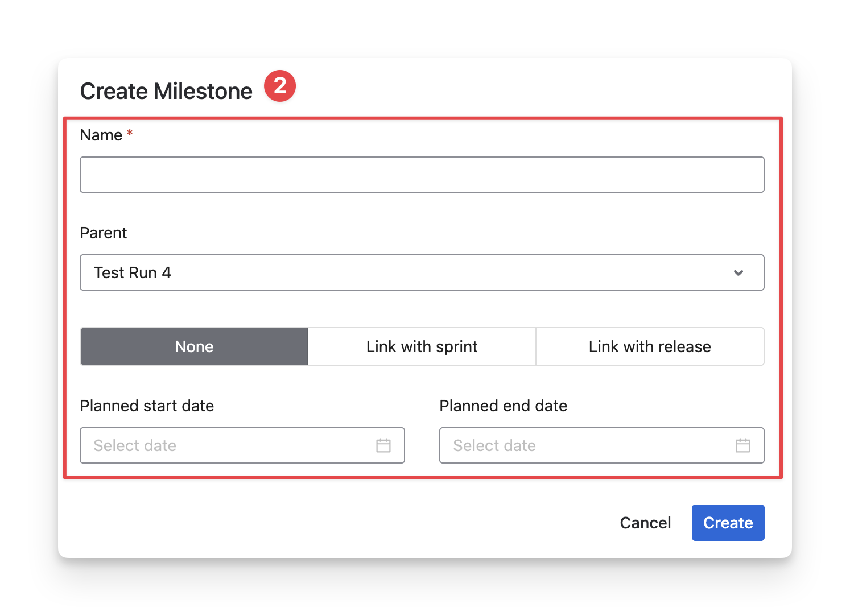
Task: Click the Planned start date label
Action: (147, 406)
